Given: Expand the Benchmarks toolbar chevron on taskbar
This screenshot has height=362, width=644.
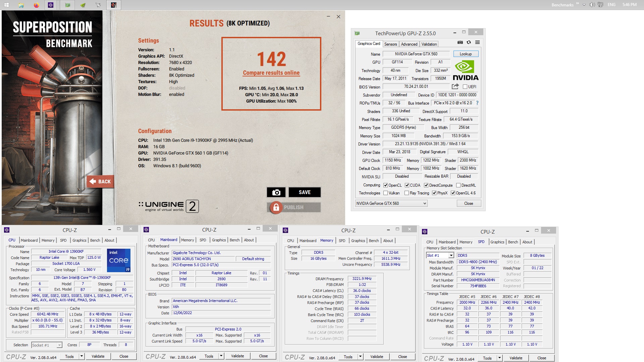Looking at the screenshot, I should (578, 4).
